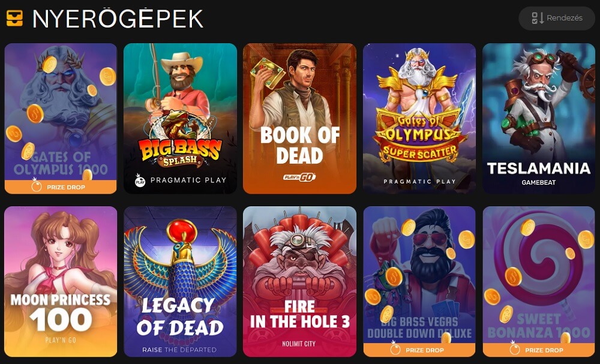Open Big Bass Vegas Double Down Deluxe
This screenshot has height=364, width=600.
[419, 281]
